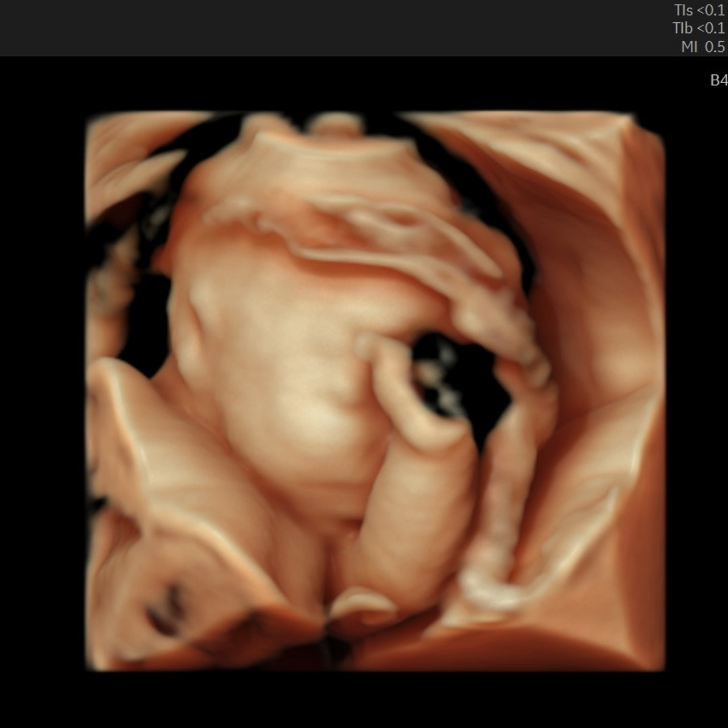Viewport: 728px width, 728px height.
Task: Select the B4 label
Action: [x=719, y=80]
